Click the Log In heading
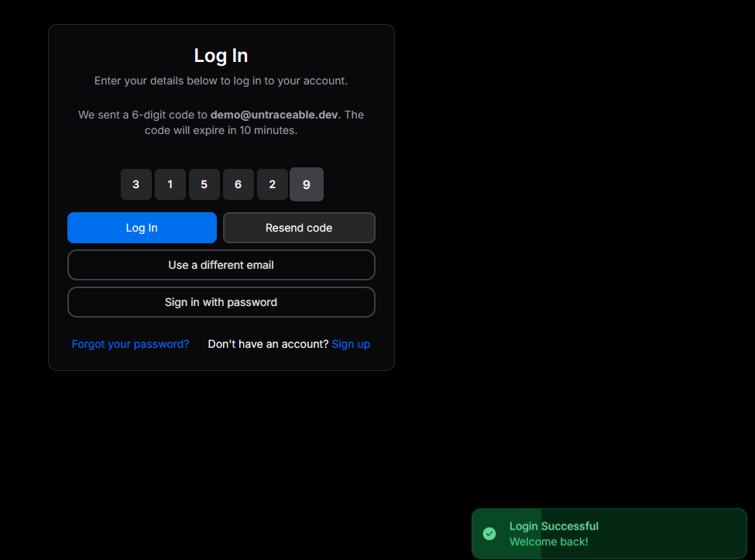This screenshot has width=755, height=560. tap(221, 55)
